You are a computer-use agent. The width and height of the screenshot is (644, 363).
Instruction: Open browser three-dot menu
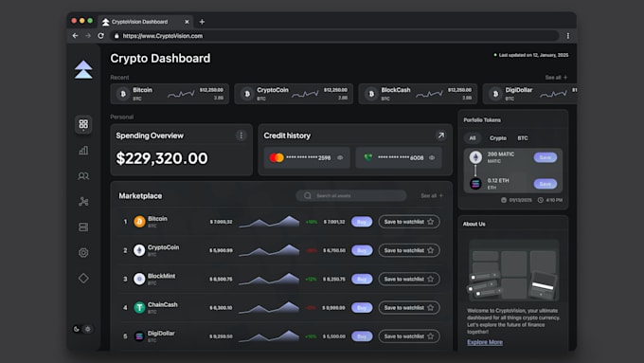coord(568,36)
